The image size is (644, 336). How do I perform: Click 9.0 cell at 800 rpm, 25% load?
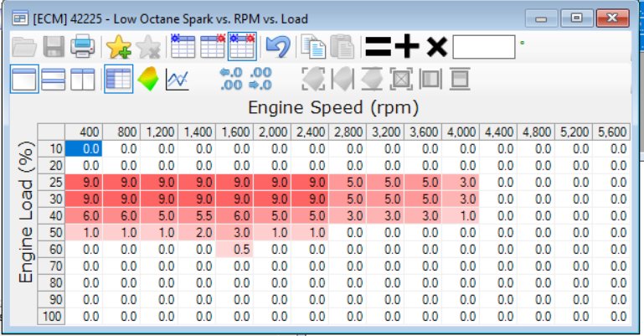121,183
